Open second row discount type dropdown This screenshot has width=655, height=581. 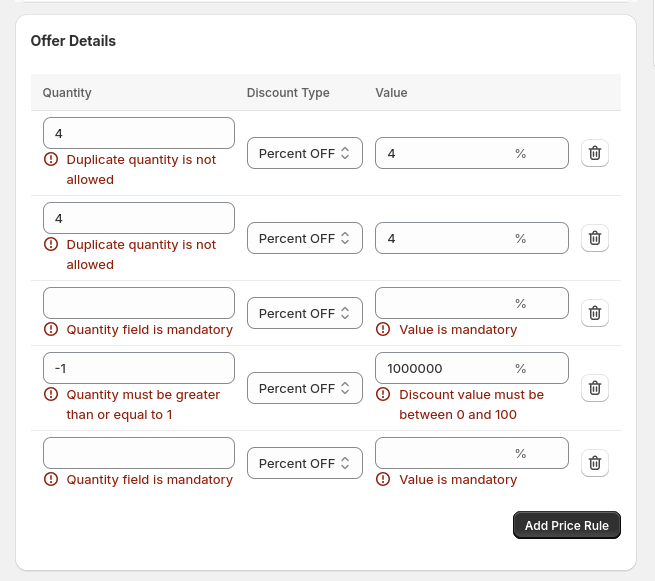304,238
